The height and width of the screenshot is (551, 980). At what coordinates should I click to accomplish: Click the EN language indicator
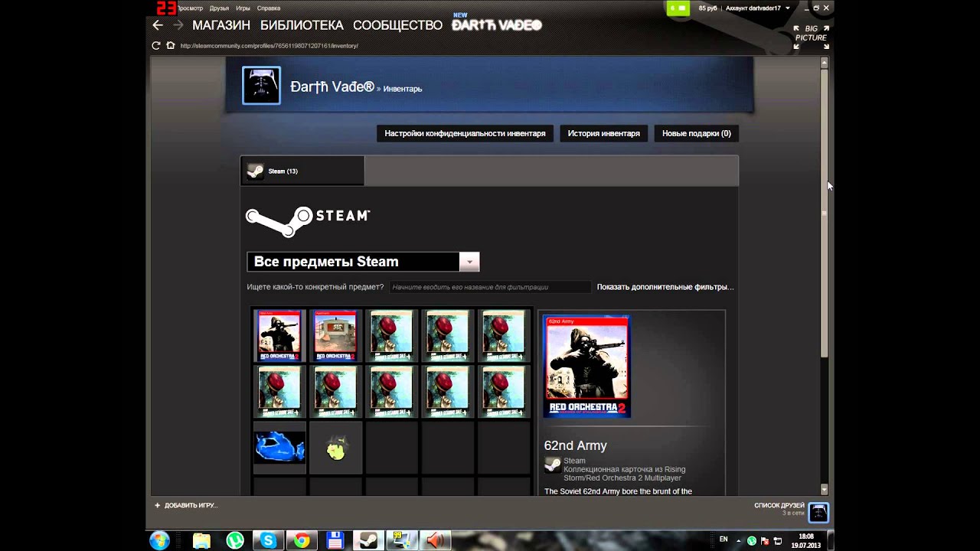[724, 540]
